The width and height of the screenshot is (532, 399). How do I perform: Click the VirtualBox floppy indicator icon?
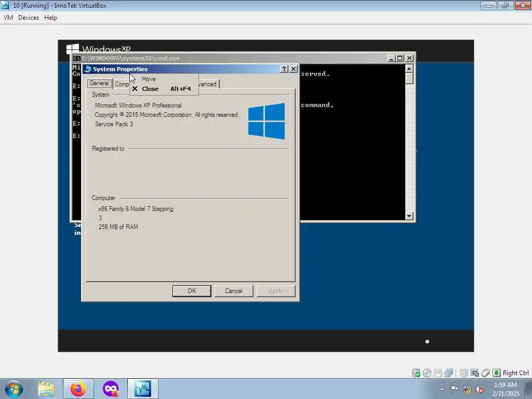(437, 373)
